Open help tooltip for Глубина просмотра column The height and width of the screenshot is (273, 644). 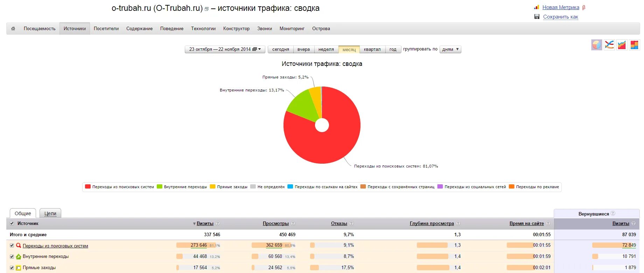(458, 223)
